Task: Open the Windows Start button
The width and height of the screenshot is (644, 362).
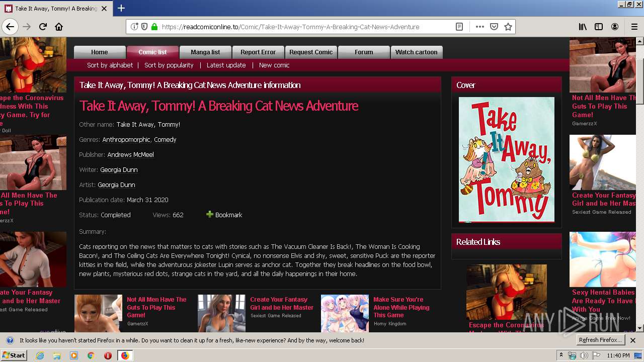Action: [14, 355]
